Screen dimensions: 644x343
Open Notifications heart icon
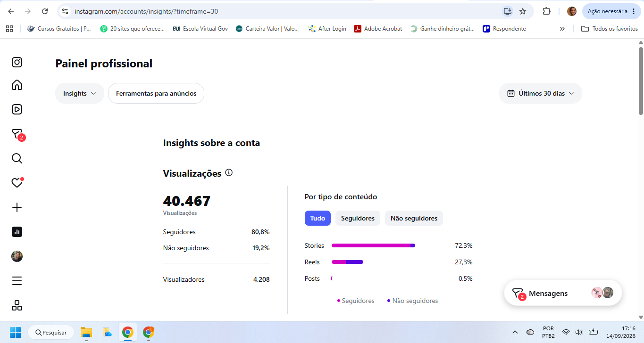tap(17, 183)
